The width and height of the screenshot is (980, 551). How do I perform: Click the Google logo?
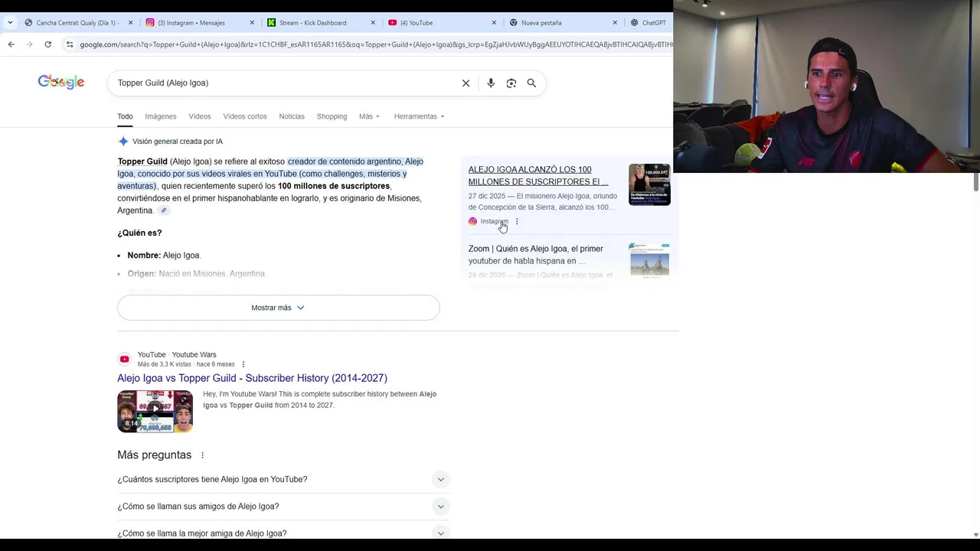(x=61, y=82)
